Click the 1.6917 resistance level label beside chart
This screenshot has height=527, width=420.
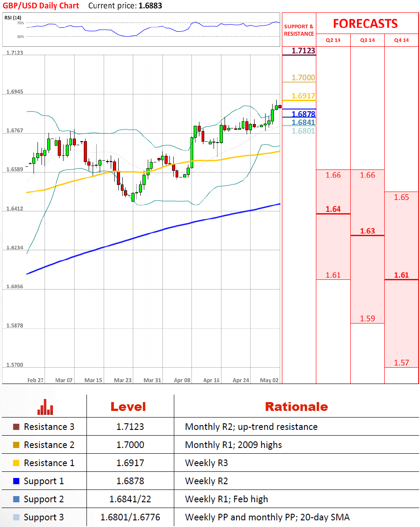(x=303, y=96)
